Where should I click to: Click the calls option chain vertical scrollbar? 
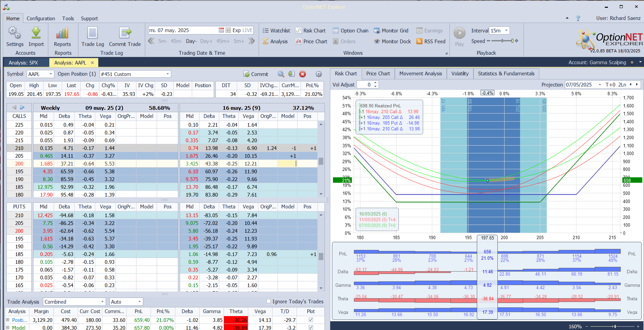pyautogui.click(x=321, y=159)
